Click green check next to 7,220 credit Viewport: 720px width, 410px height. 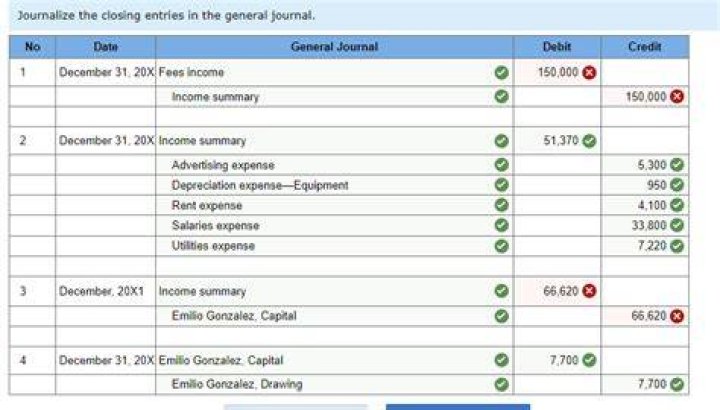coord(677,246)
